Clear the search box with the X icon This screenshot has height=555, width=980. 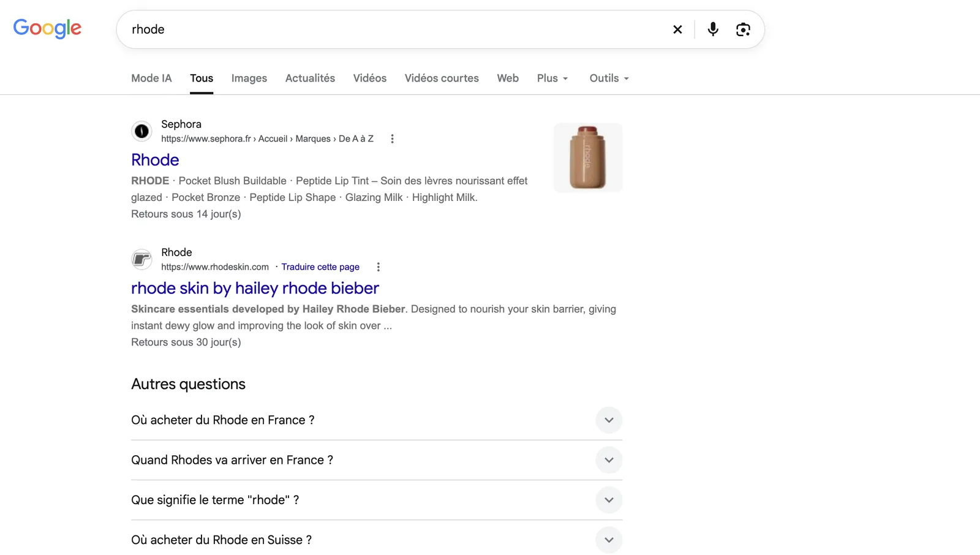[x=677, y=29]
